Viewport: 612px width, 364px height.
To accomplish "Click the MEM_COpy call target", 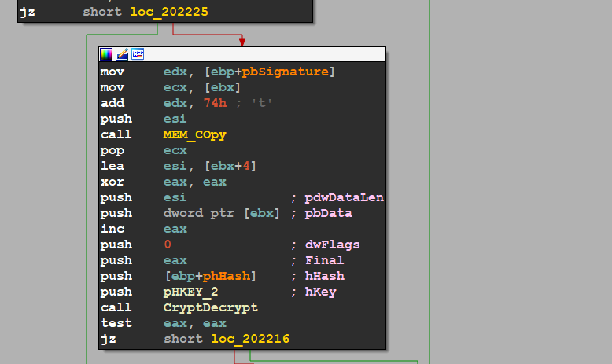I will coord(195,134).
